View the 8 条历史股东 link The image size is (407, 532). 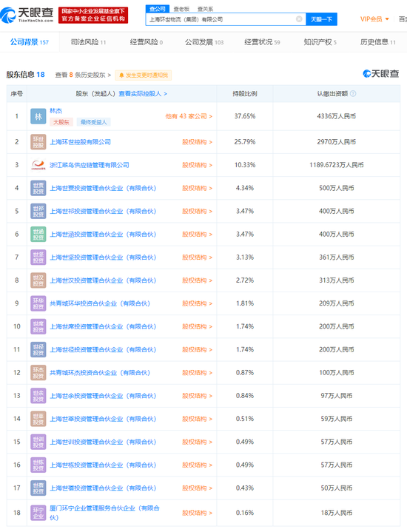click(83, 75)
